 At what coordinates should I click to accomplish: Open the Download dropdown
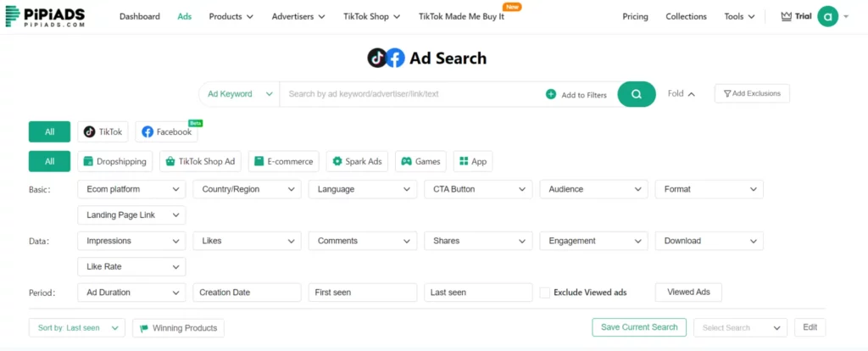(709, 241)
